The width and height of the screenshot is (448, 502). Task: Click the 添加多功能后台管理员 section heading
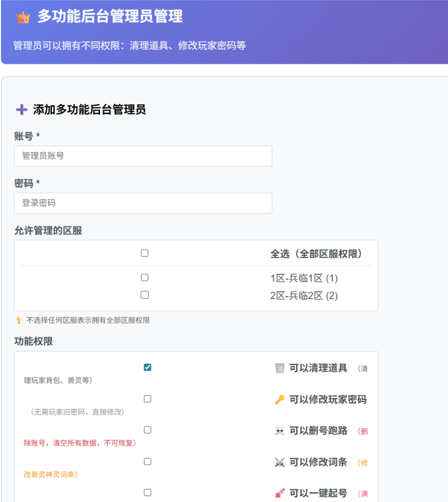pos(89,109)
